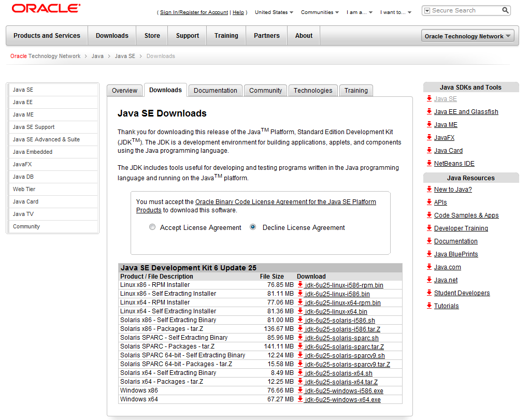Click download arrow icon for jdk-6u25-linux-x64.bin
Viewport: 529px width, 420px height.
coord(300,311)
